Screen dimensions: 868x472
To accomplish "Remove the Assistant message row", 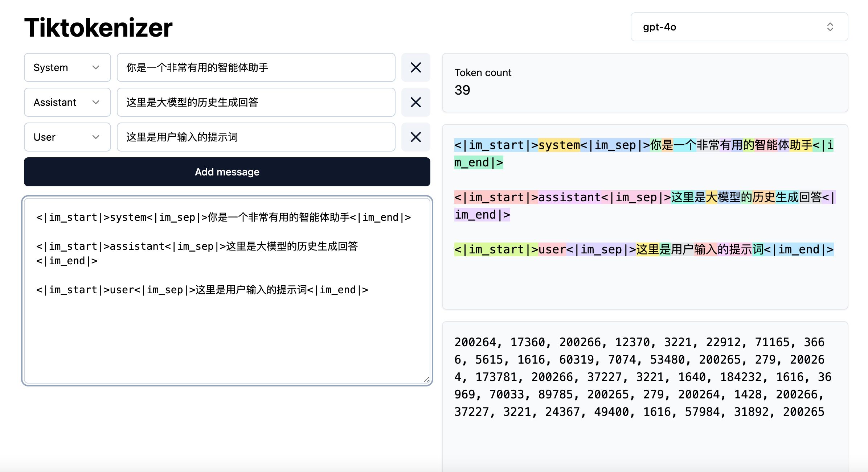I will (416, 102).
